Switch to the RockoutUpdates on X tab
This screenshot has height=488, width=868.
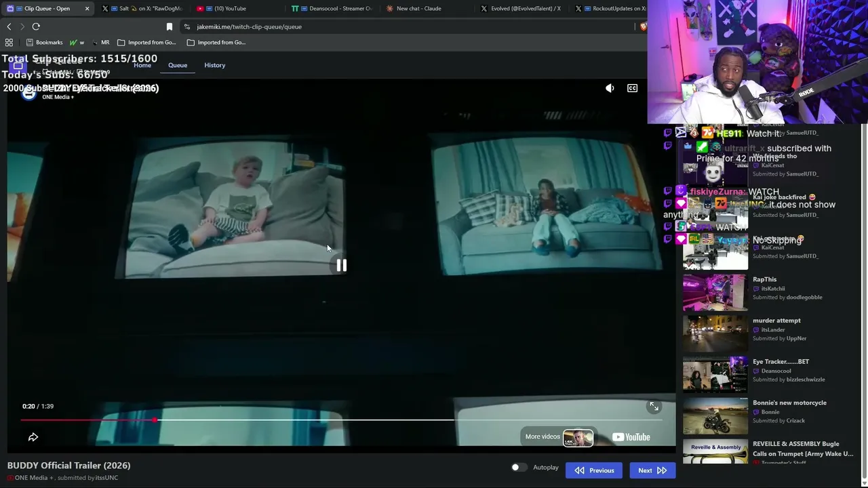[x=610, y=8]
